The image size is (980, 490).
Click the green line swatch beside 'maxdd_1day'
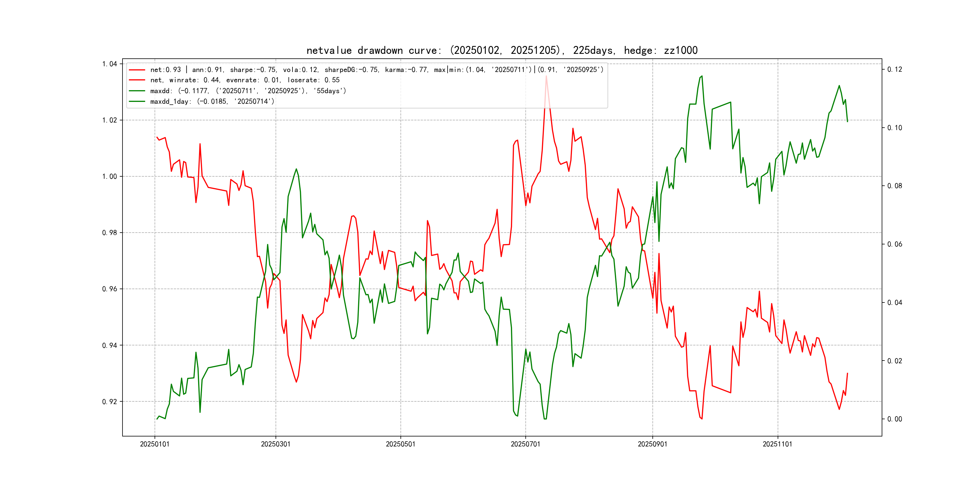[137, 101]
